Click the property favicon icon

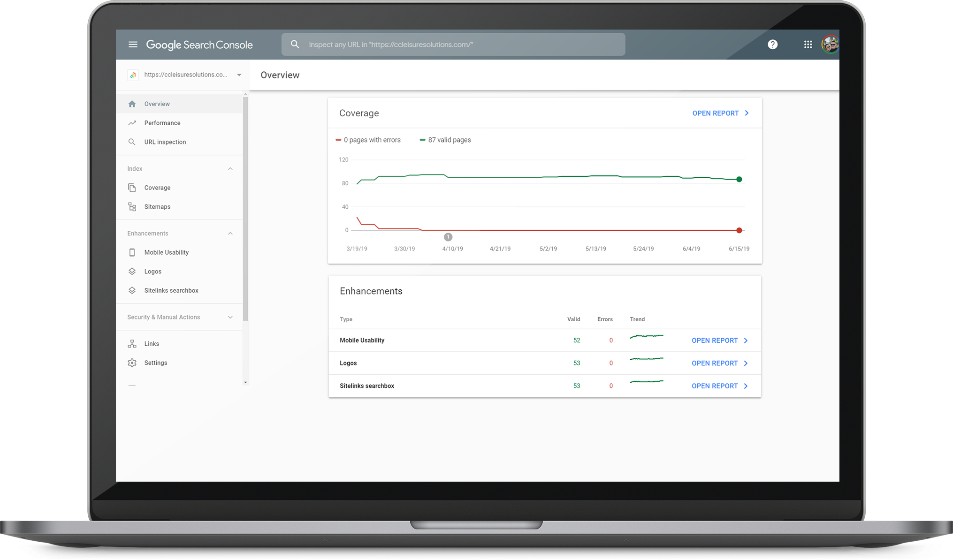pos(133,75)
